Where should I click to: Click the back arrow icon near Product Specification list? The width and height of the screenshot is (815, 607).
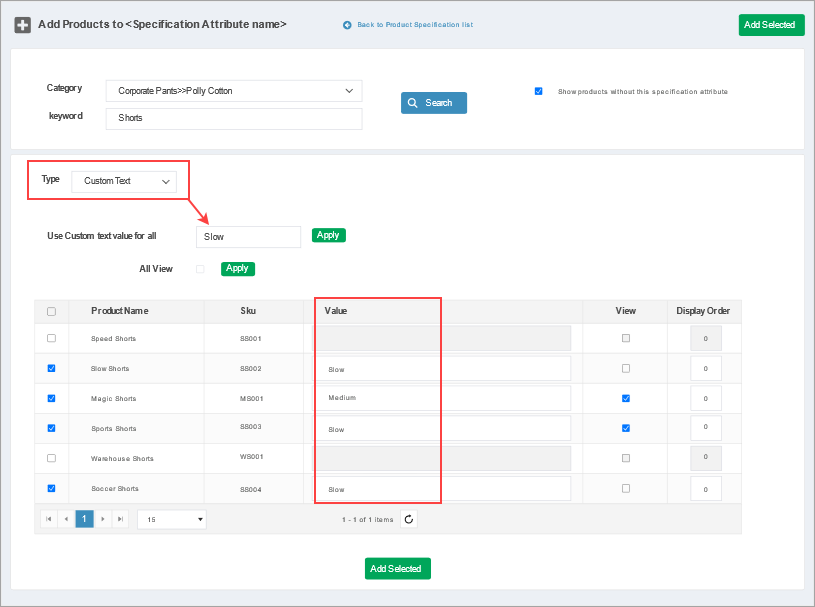[347, 25]
